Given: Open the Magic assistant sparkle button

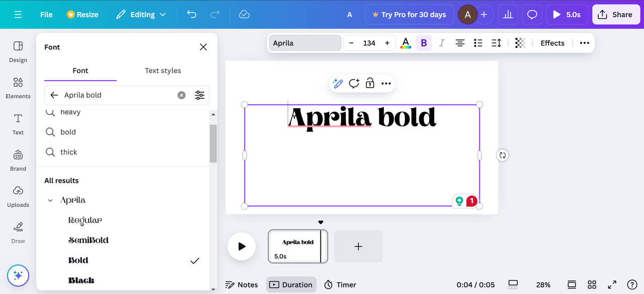Looking at the screenshot, I should (x=18, y=275).
